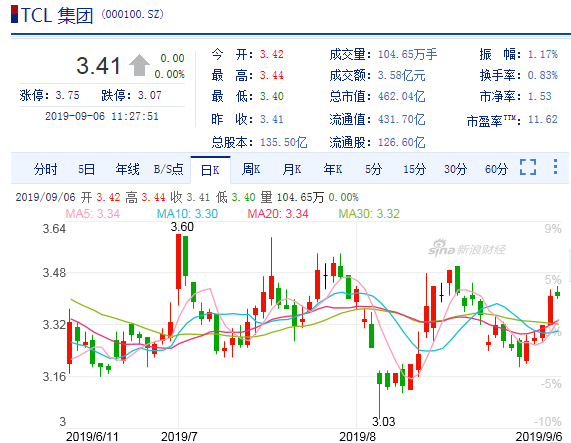571x443 pixels.
Task: Click the 3.48 price axis label
Action: click(x=54, y=273)
